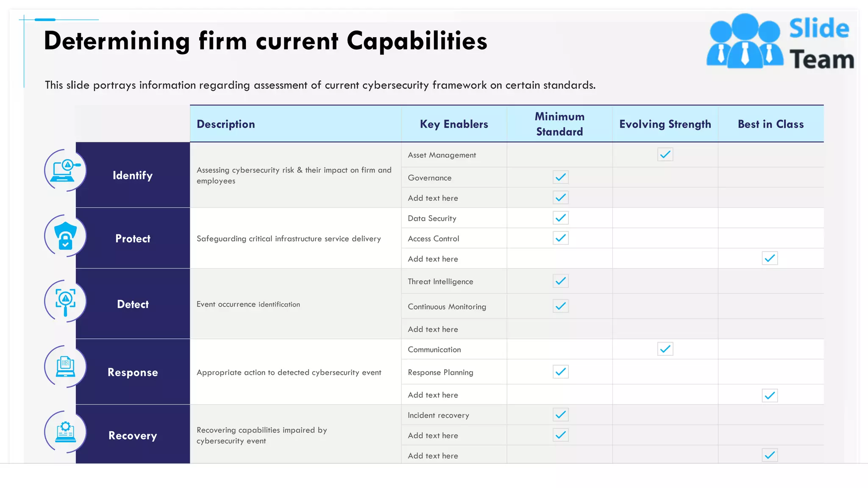Toggle Asset Management Evolving Strength checkbox

coord(665,154)
